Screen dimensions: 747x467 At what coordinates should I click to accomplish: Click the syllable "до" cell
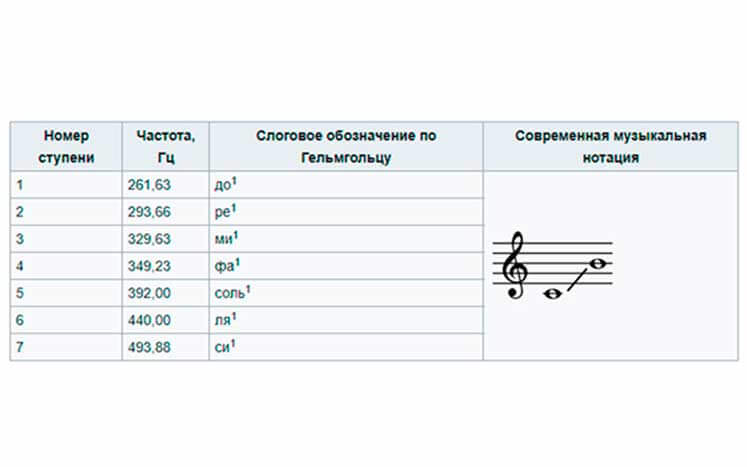coord(227,185)
